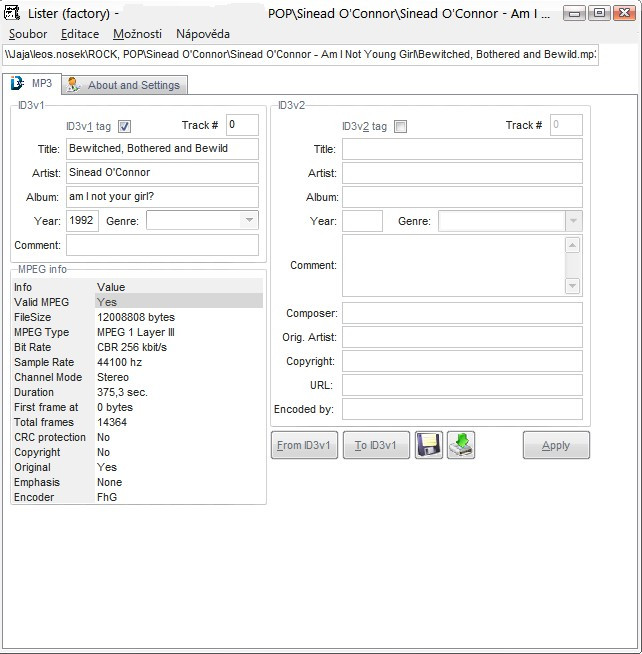
Task: Click the Orig. Artist field
Action: (462, 337)
